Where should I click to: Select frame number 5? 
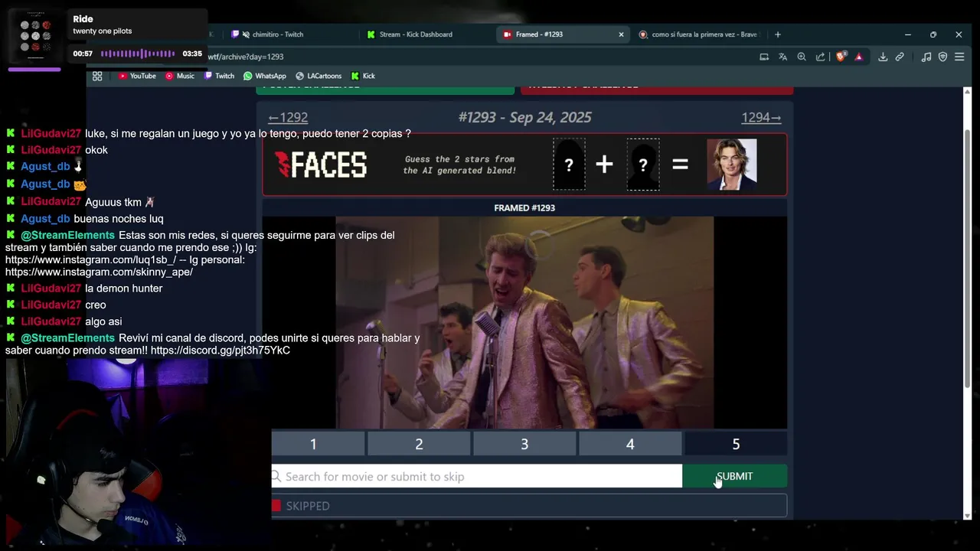736,444
